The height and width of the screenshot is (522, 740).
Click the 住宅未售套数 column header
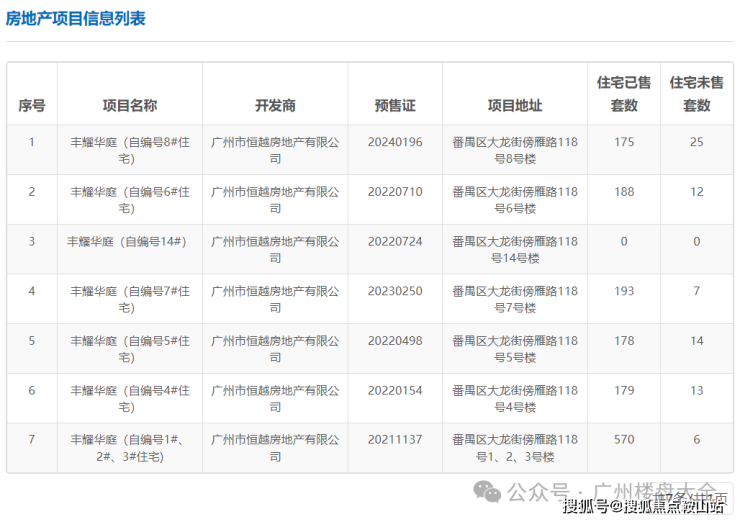tap(696, 94)
